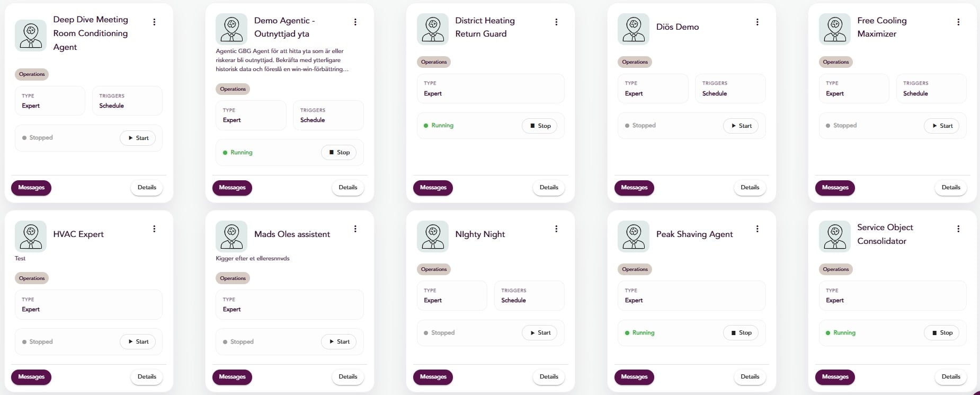Screen dimensions: 980x395
Task: Open Messages for Deep Dive Meeting agent
Action: pos(31,188)
